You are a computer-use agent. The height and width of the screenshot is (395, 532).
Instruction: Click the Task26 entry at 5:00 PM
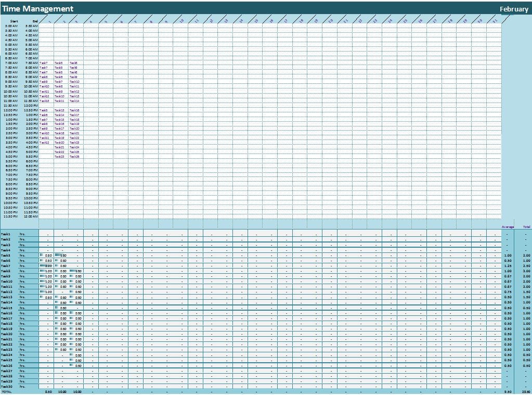[x=75, y=156]
